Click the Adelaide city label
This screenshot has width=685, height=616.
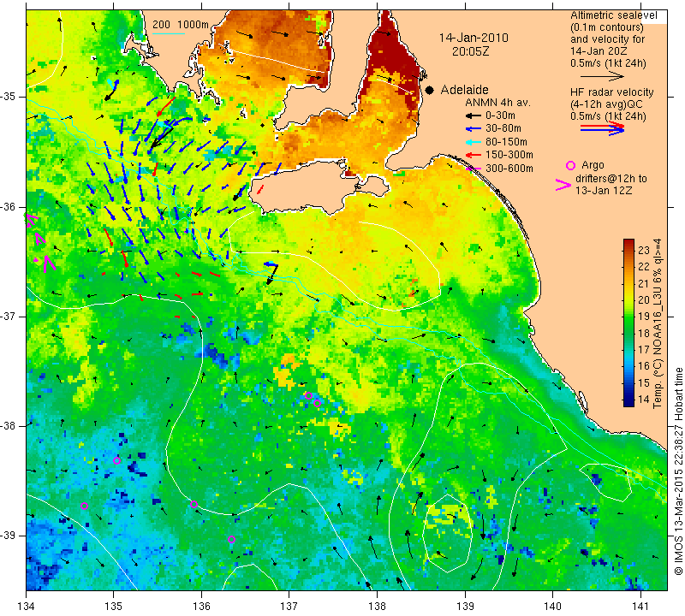click(x=464, y=90)
